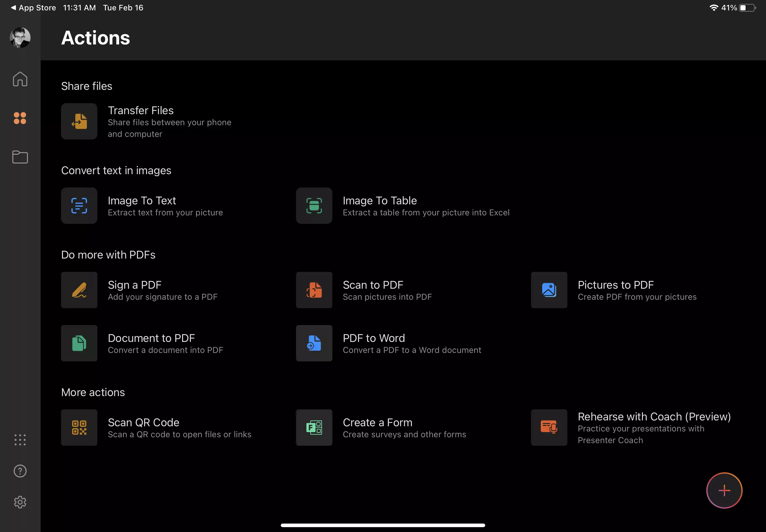
Task: Tap 'Extract text from your picture' description
Action: click(166, 213)
